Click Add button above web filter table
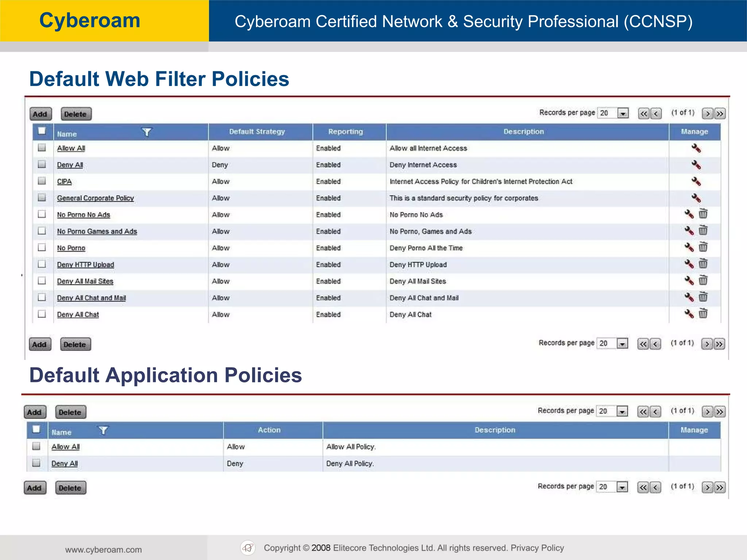Image resolution: width=747 pixels, height=560 pixels. [x=40, y=114]
